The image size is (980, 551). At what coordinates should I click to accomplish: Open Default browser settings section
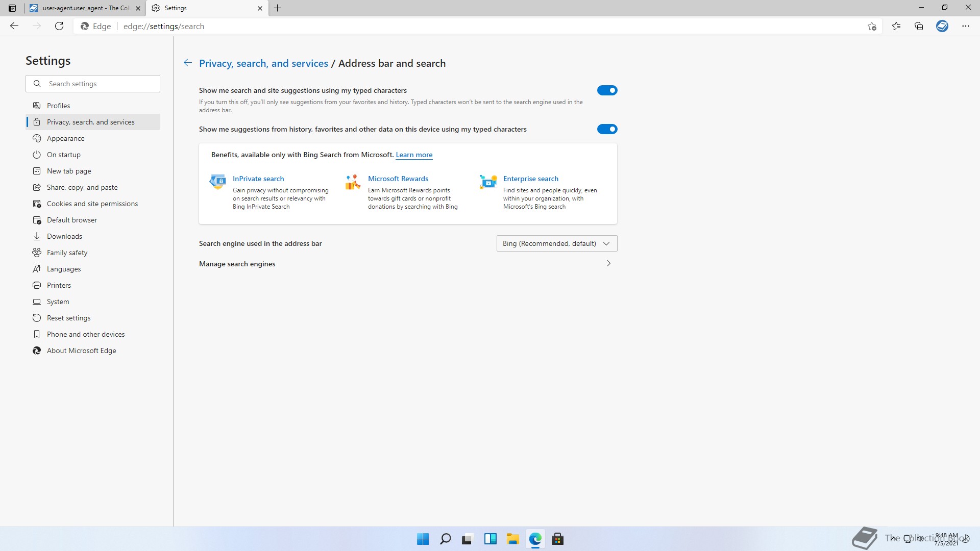pos(93,220)
